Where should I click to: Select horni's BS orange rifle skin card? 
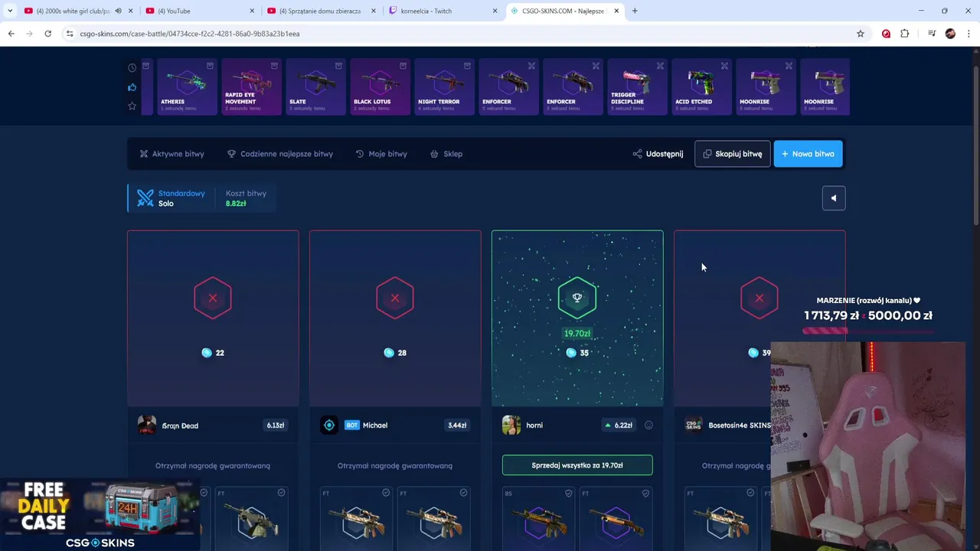538,518
